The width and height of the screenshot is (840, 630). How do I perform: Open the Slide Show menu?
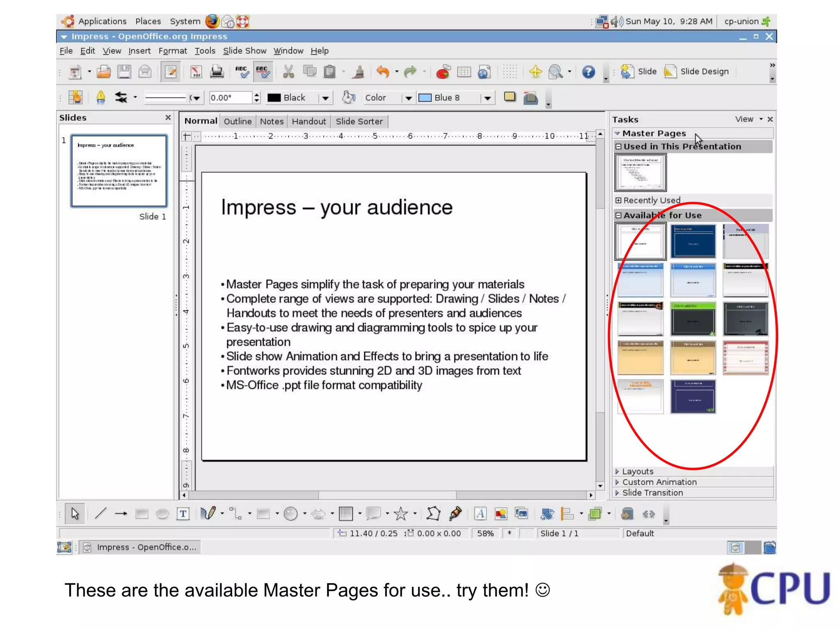[245, 51]
